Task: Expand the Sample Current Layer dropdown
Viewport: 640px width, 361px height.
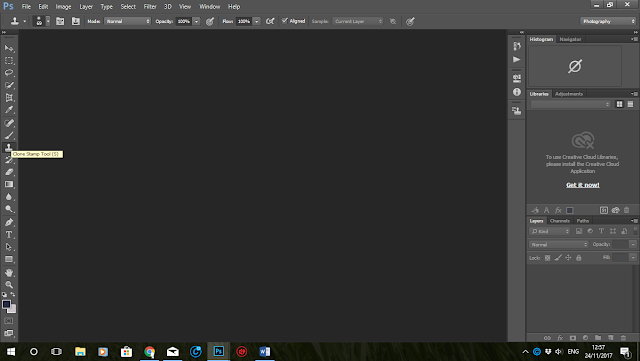Action: point(358,21)
